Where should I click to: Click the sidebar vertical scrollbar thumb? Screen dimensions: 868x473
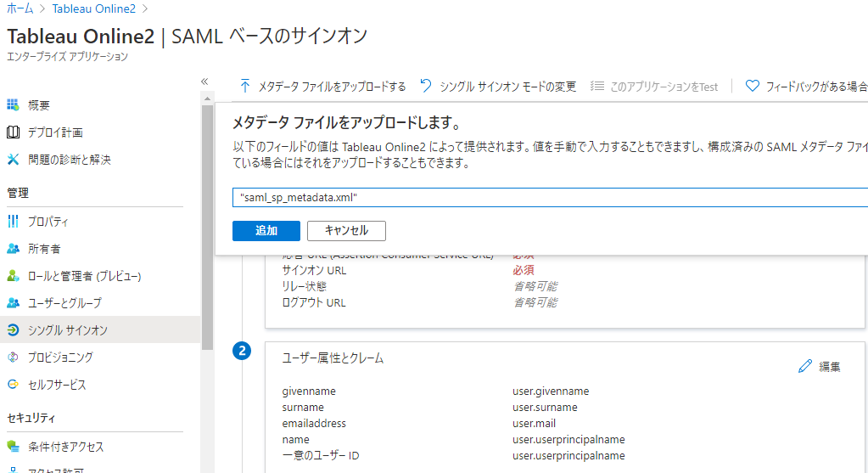point(207,227)
